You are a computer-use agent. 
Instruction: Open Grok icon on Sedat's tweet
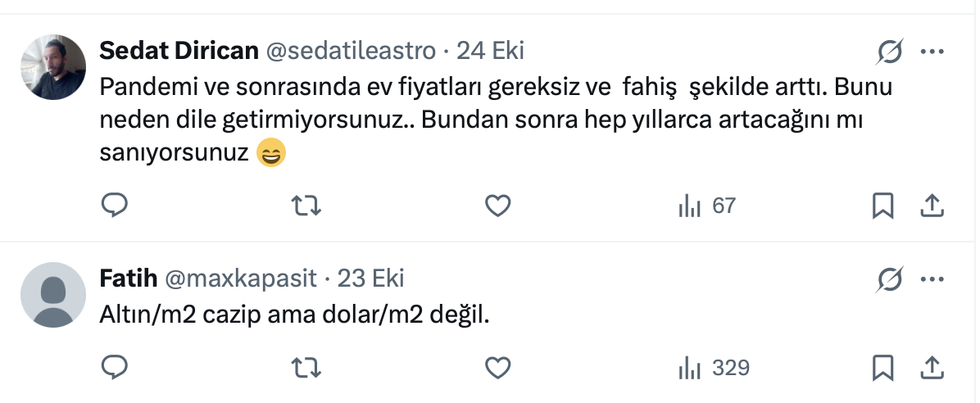coord(890,53)
